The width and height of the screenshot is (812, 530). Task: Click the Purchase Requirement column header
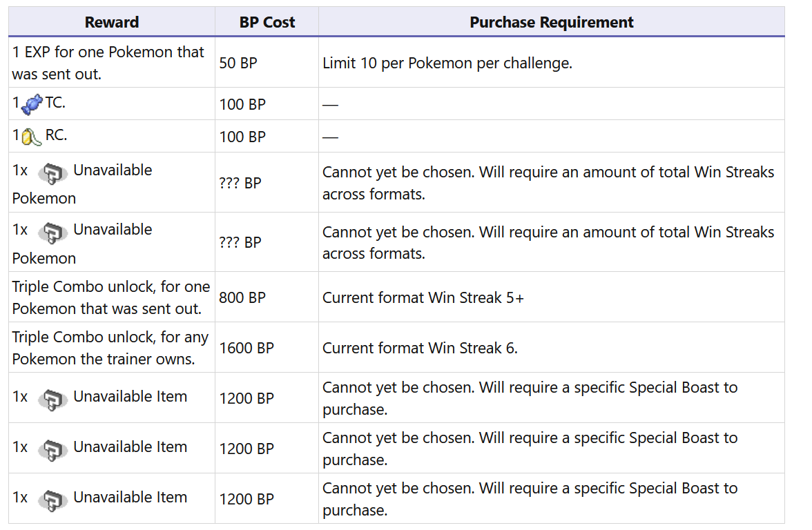[551, 22]
